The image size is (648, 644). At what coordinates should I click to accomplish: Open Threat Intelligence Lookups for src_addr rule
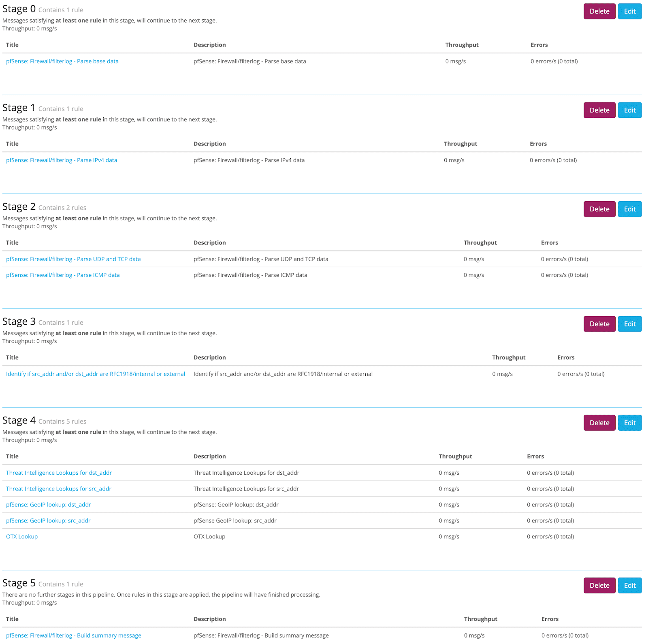pos(58,489)
